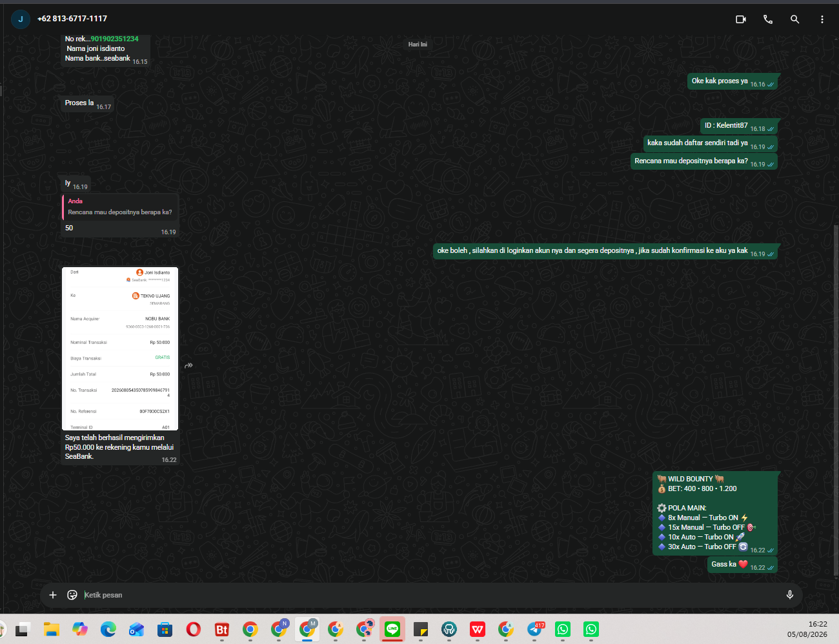
Task: Click contact number +62 813-6717-1117 header
Action: [x=72, y=19]
